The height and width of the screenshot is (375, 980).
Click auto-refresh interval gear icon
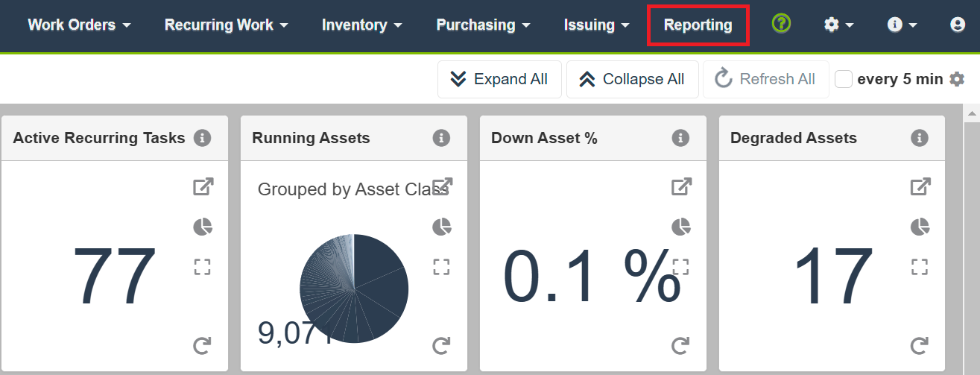coord(957,79)
